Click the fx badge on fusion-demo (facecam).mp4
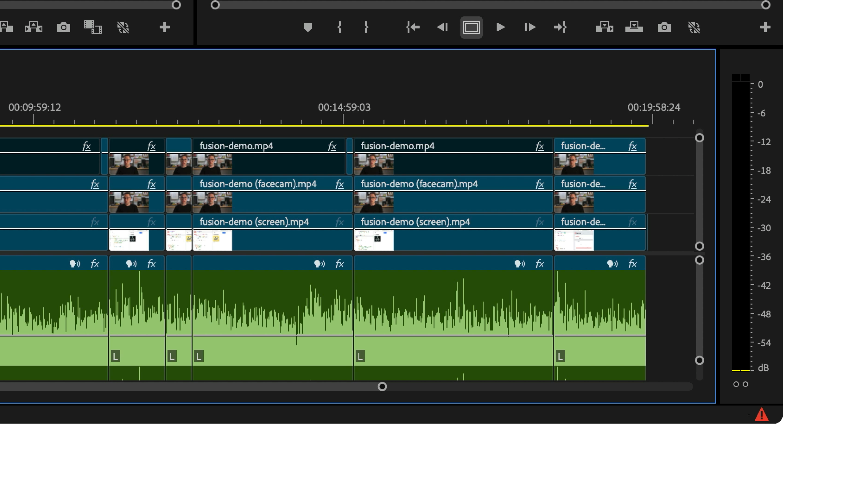The image size is (868, 488). [x=340, y=184]
